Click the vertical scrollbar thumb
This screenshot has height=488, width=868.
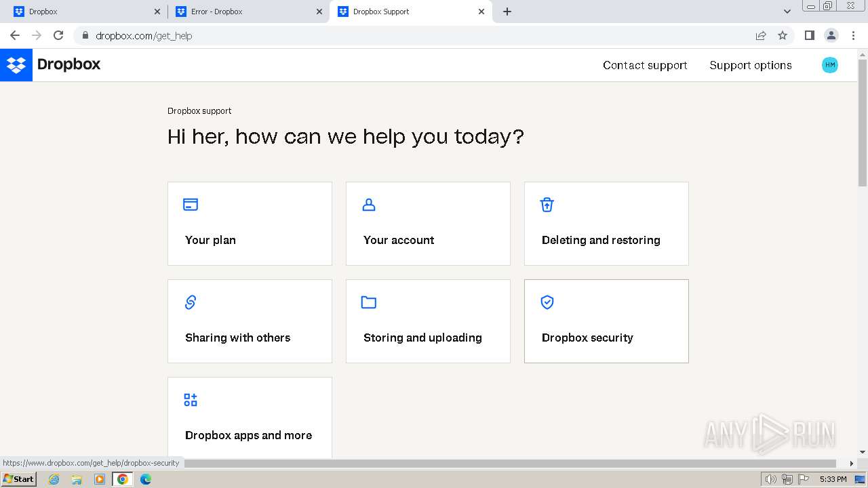point(863,122)
